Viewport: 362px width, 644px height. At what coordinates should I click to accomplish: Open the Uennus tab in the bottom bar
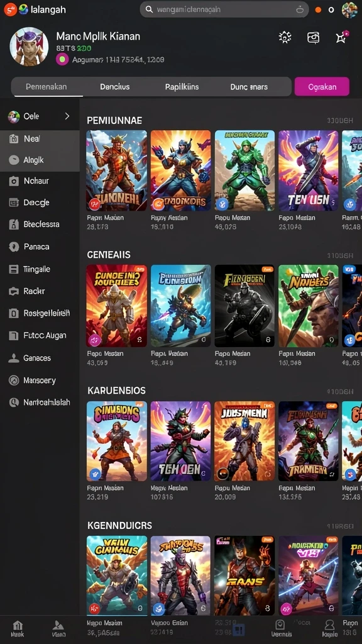[x=280, y=629]
